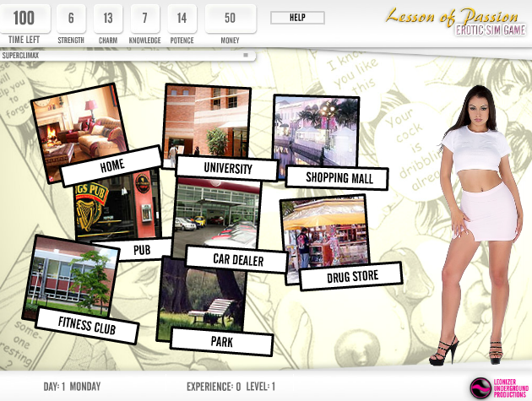Click the pub storefront photo
532x401 pixels.
117,207
